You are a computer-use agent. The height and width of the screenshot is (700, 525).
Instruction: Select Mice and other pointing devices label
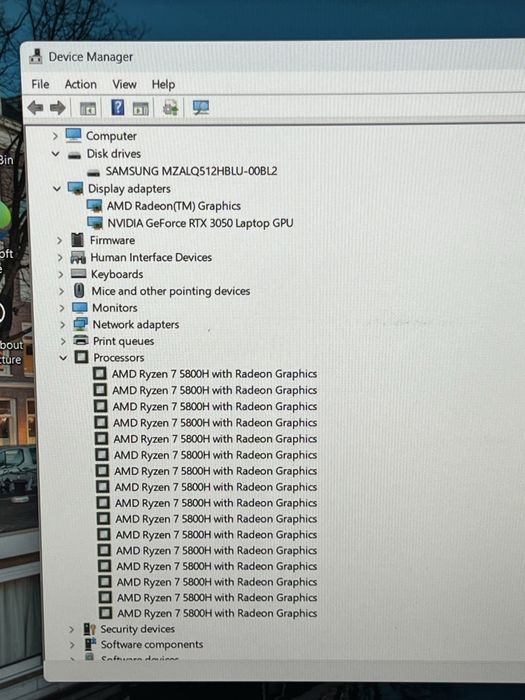coord(171,291)
